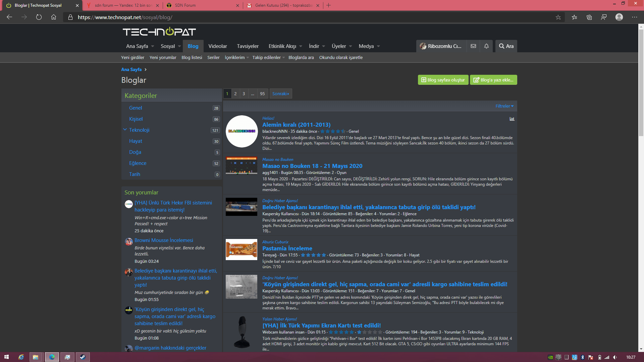Click the blog stats bar-chart icon
This screenshot has width=644, height=362.
[512, 119]
